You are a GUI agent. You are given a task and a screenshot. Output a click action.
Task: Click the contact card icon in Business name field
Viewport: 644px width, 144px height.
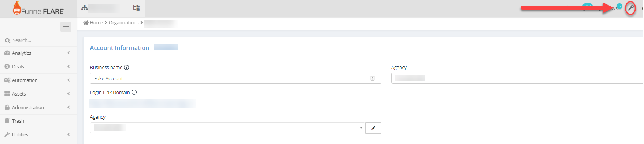[x=373, y=78]
